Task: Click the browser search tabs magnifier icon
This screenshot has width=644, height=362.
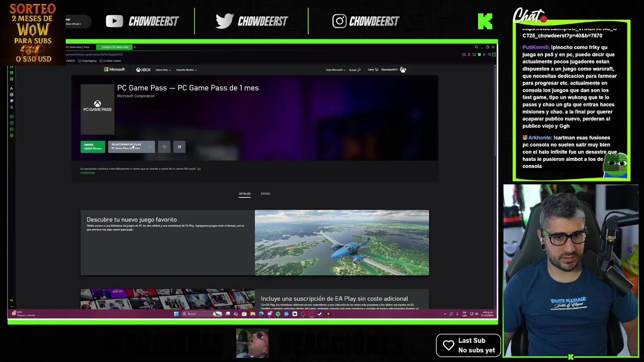Action: pyautogui.click(x=476, y=47)
